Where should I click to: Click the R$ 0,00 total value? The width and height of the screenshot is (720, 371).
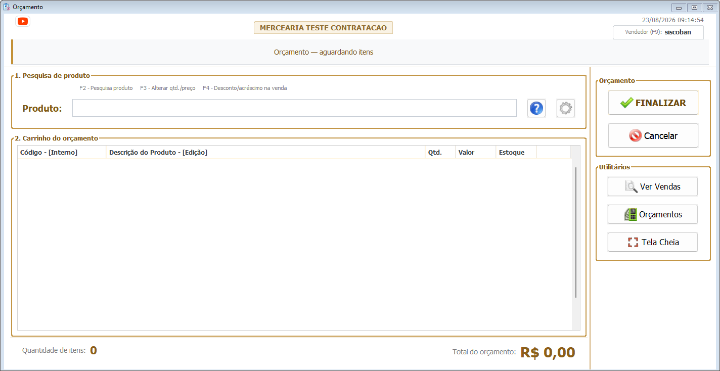pyautogui.click(x=547, y=352)
